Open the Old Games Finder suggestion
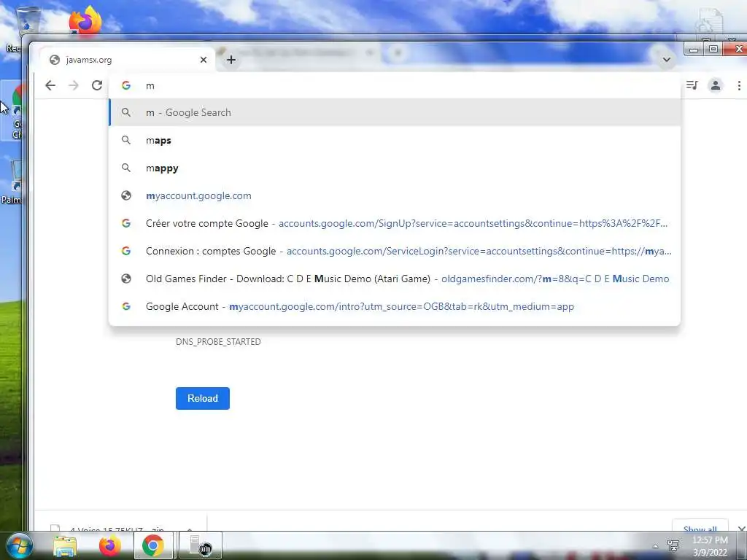Viewport: 747px width, 560px height. click(x=395, y=279)
